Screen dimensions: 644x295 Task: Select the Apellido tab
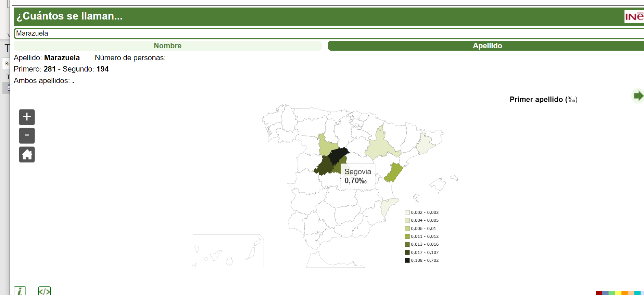click(x=487, y=46)
